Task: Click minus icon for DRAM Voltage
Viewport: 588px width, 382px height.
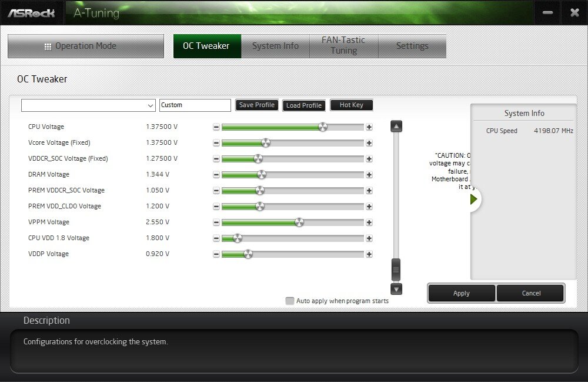Action: click(216, 175)
